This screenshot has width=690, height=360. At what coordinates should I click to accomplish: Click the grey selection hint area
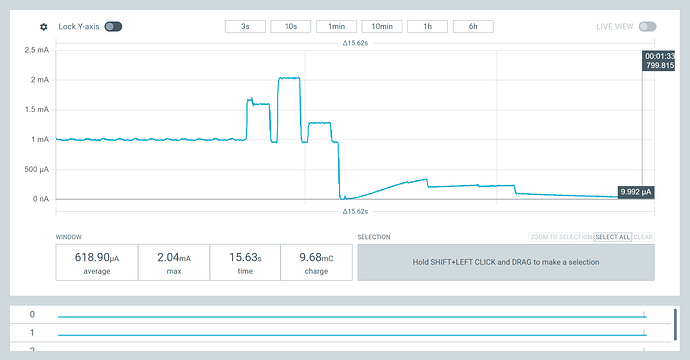[506, 262]
